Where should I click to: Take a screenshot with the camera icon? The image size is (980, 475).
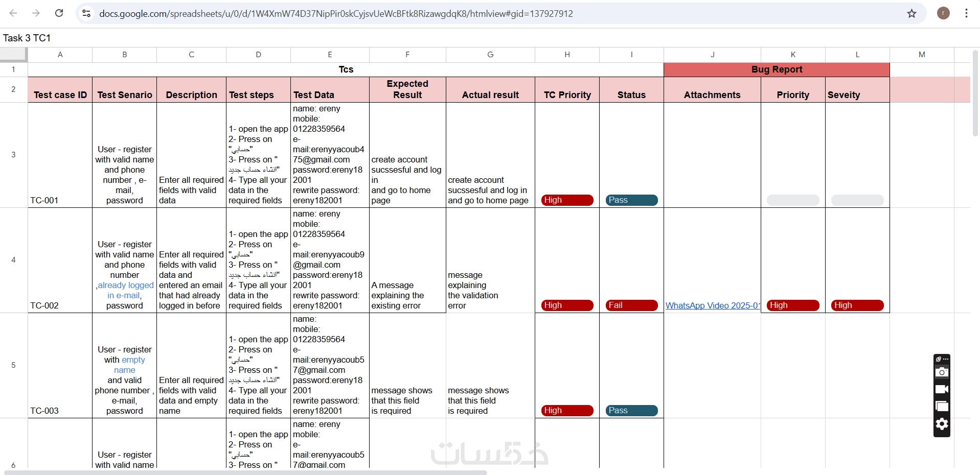click(x=942, y=372)
